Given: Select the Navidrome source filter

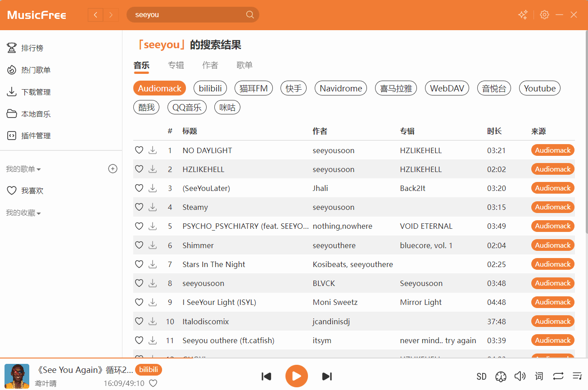Looking at the screenshot, I should click(341, 88).
